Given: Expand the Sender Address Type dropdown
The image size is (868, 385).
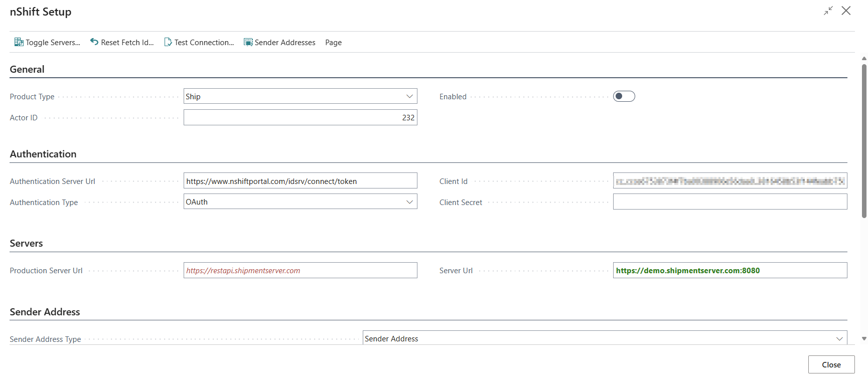Looking at the screenshot, I should pos(605,338).
